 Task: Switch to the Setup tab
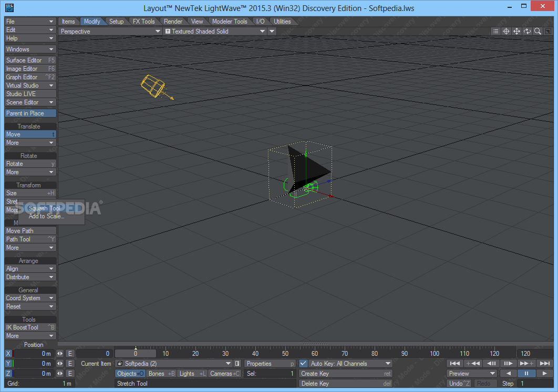coord(116,22)
